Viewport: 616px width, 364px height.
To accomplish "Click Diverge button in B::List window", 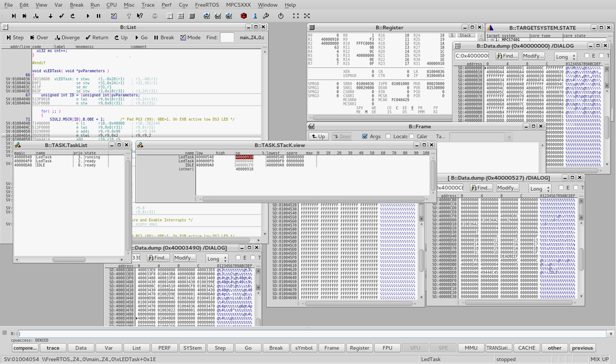I will (x=67, y=37).
